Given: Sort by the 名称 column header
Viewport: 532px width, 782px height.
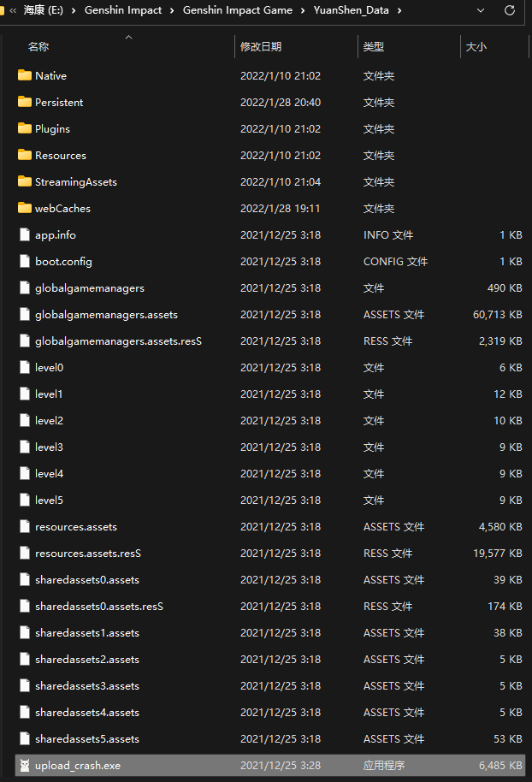Looking at the screenshot, I should click(x=38, y=47).
